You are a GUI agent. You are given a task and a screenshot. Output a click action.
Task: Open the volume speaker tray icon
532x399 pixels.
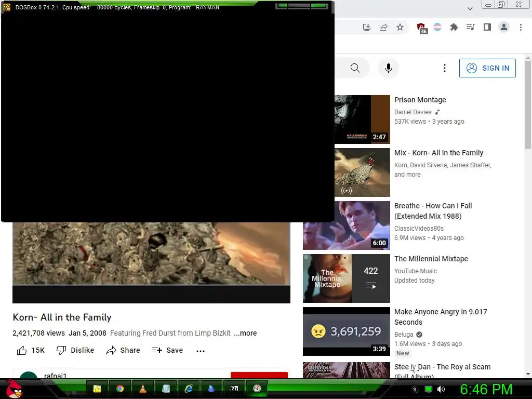click(441, 390)
